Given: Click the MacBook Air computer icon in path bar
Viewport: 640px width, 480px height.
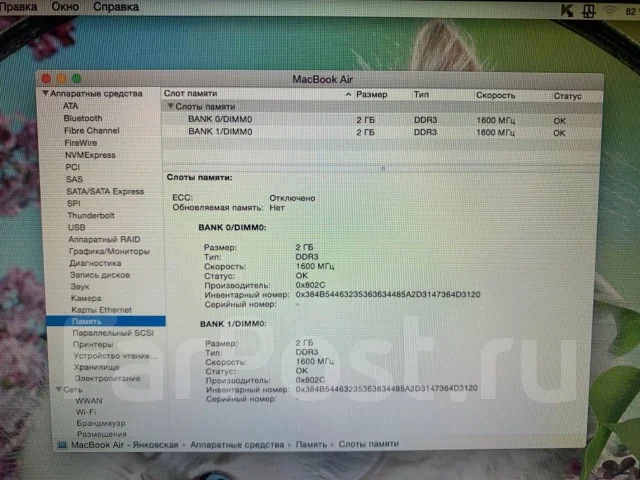Looking at the screenshot, I should tap(62, 444).
